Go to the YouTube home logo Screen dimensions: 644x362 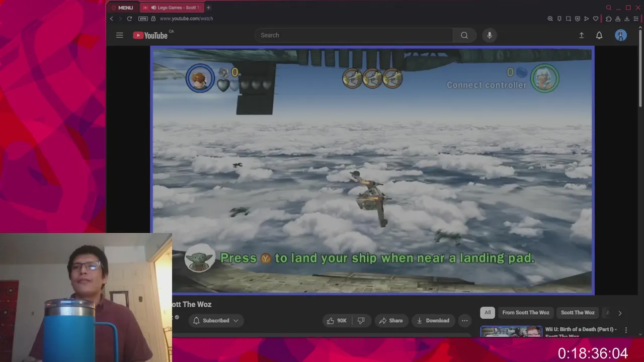(150, 35)
